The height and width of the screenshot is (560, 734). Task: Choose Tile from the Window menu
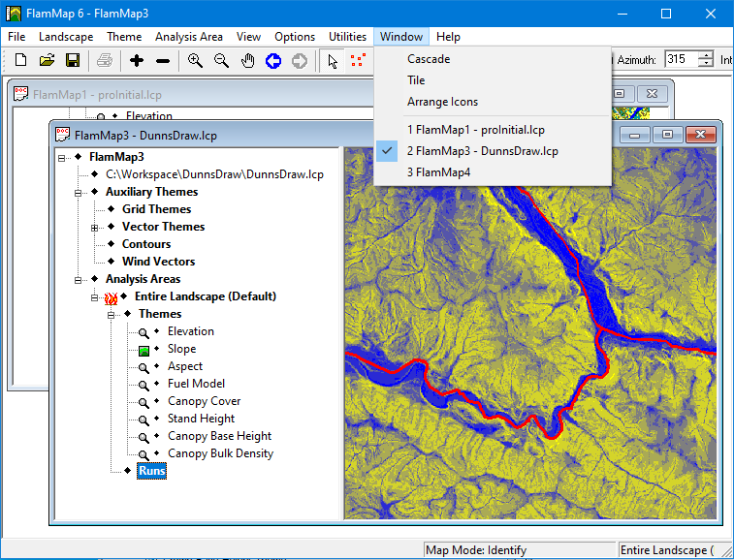(493, 80)
